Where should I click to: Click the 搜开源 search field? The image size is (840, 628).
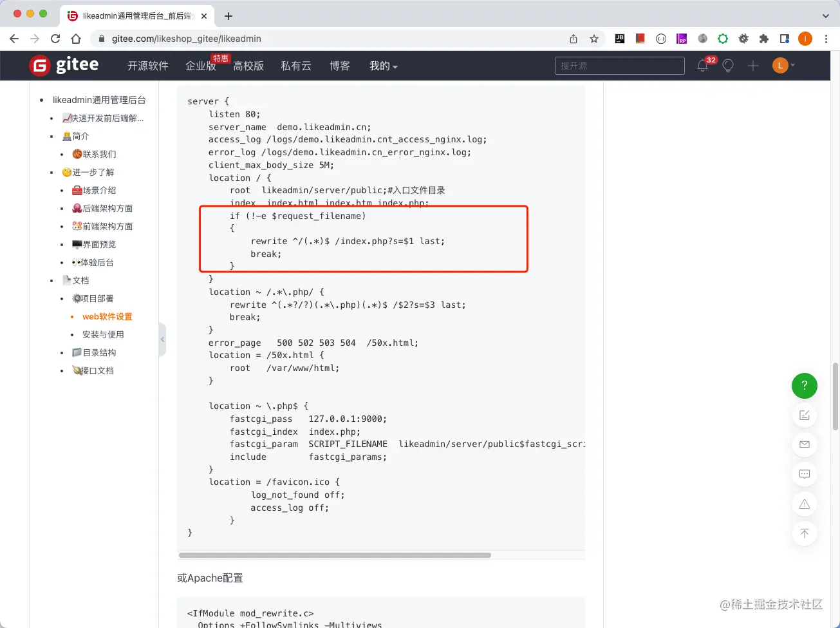coord(620,66)
